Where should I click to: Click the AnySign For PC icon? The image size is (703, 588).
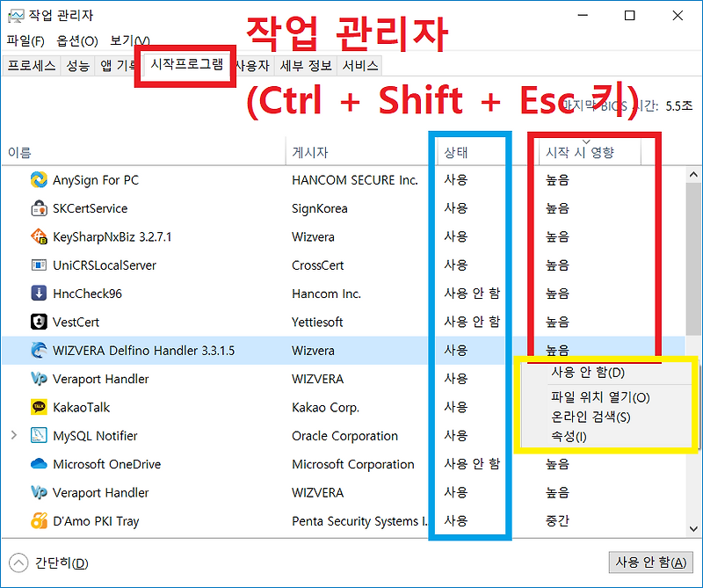tap(39, 180)
